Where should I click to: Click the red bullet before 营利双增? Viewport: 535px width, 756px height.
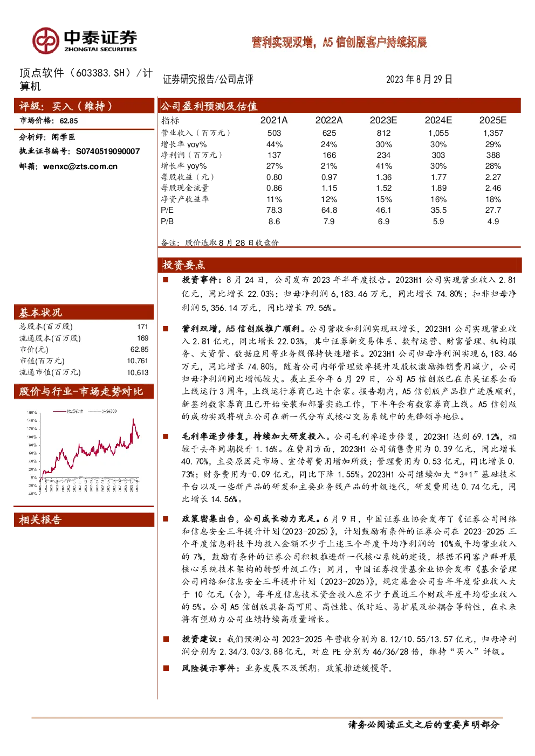point(166,328)
